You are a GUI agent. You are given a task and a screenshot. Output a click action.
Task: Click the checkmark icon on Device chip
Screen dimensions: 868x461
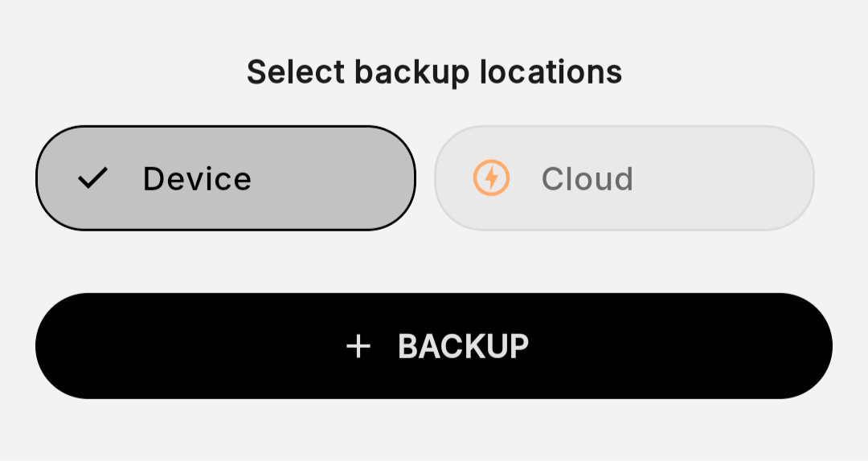92,178
